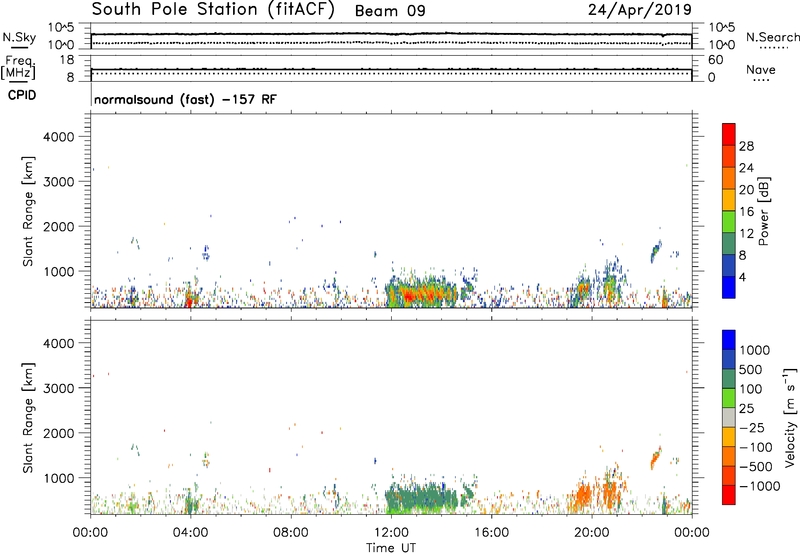Screen dimensions: 800x554
Task: Click 'Slant Range [km]' label of velocity plot
Action: [28, 418]
